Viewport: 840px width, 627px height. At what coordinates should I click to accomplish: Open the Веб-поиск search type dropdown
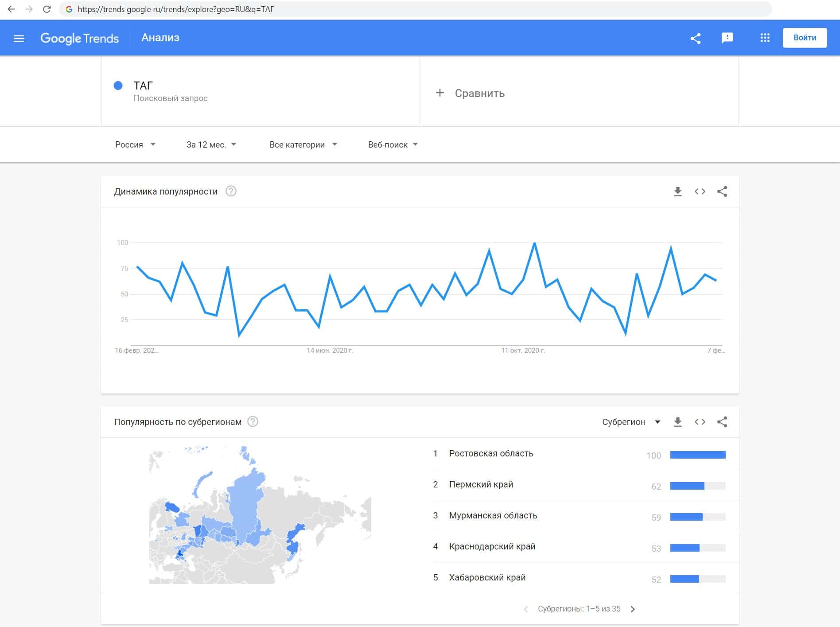tap(393, 144)
